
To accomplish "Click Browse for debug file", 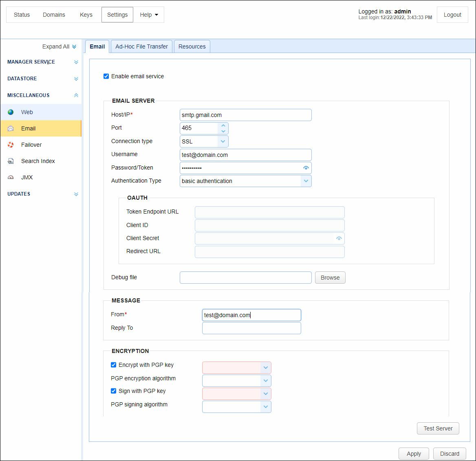I will (x=330, y=278).
